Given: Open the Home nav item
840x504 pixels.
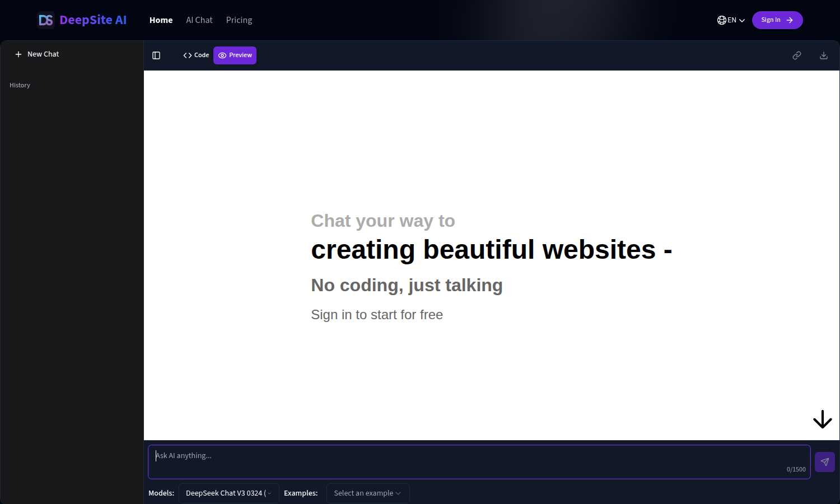Looking at the screenshot, I should point(161,20).
